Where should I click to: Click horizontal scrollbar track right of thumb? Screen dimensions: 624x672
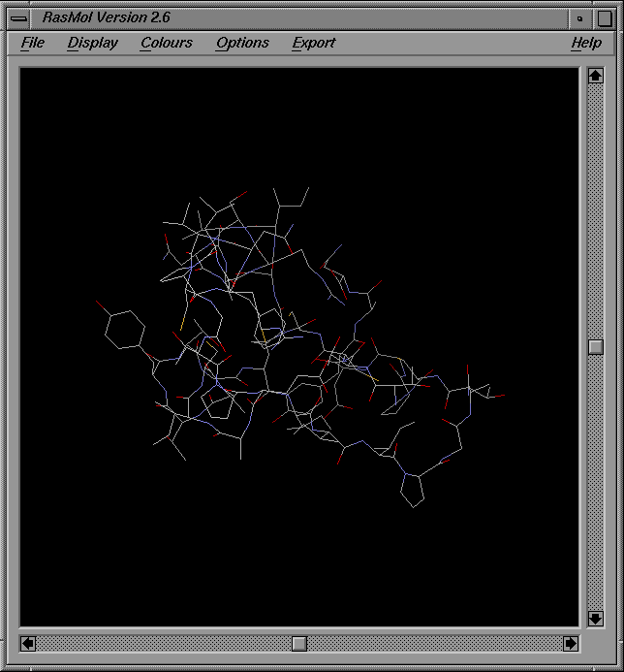436,643
